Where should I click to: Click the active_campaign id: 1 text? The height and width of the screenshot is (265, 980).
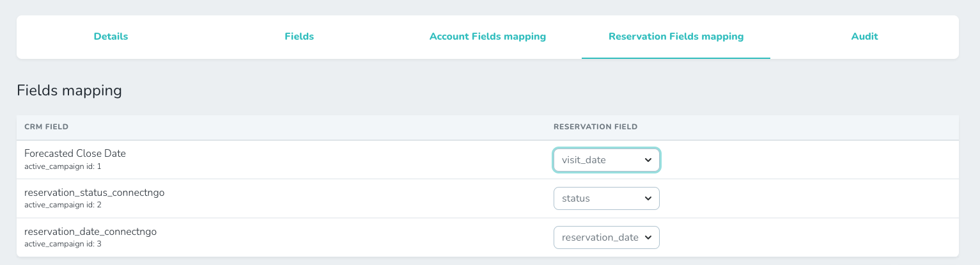coord(63,166)
